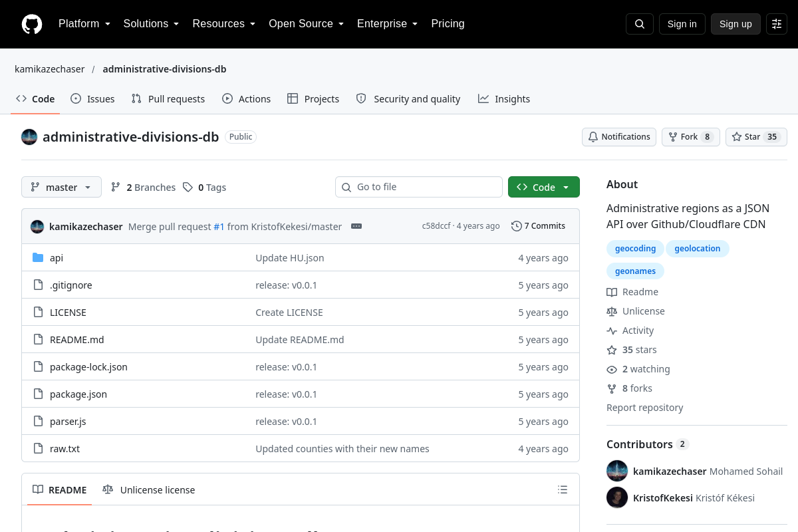Image resolution: width=798 pixels, height=532 pixels.
Task: Go to the Pricing page
Action: coord(448,24)
